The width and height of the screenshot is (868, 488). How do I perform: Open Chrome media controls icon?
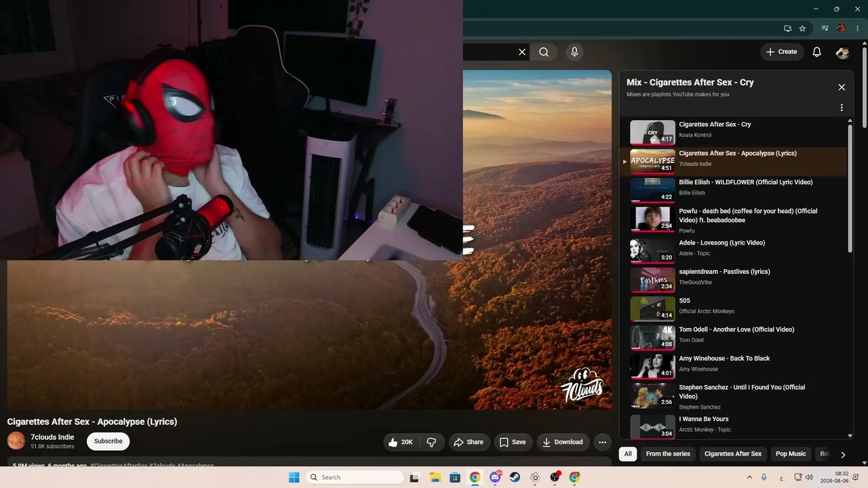[x=825, y=28]
